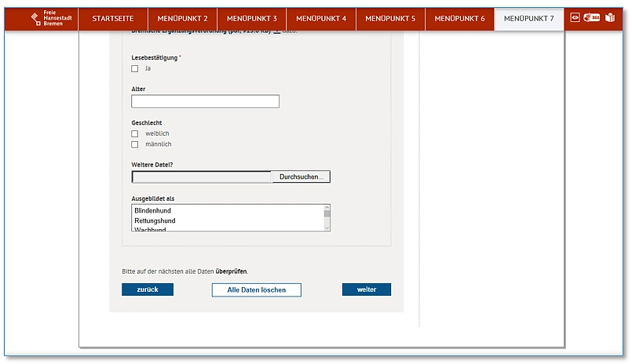Open the easy-read book icon
This screenshot has height=364, width=632.
click(610, 17)
